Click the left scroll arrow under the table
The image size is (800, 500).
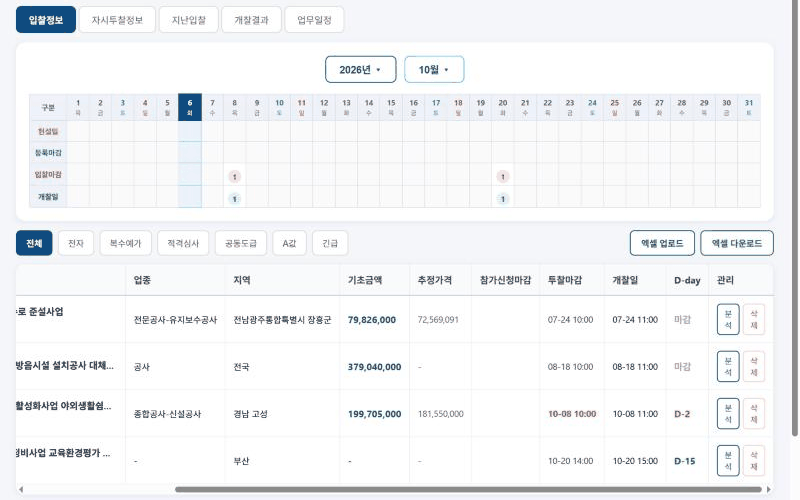click(20, 490)
